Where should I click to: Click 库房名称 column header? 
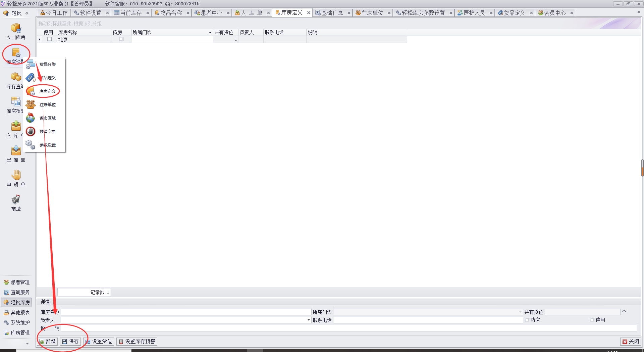click(84, 33)
